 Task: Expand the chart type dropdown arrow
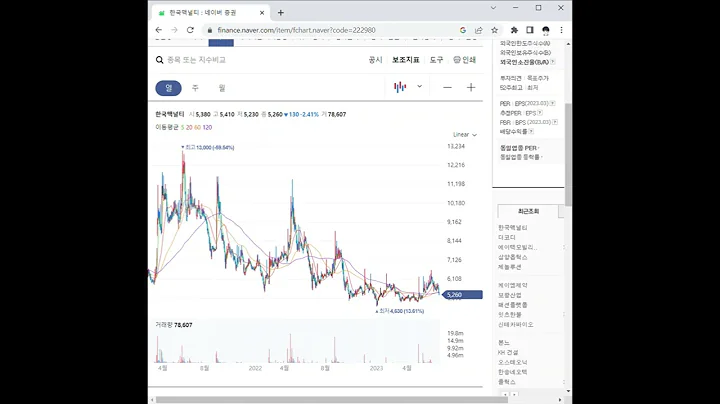(419, 86)
